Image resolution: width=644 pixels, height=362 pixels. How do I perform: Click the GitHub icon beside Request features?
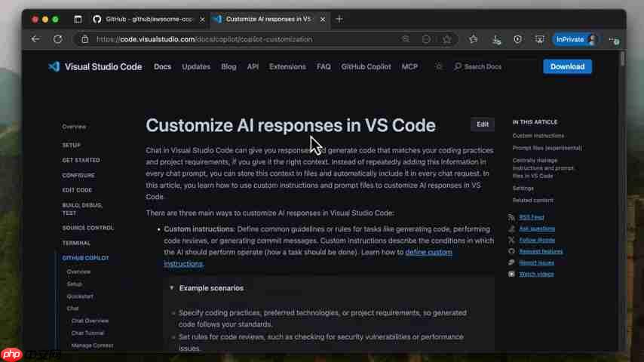pos(511,251)
